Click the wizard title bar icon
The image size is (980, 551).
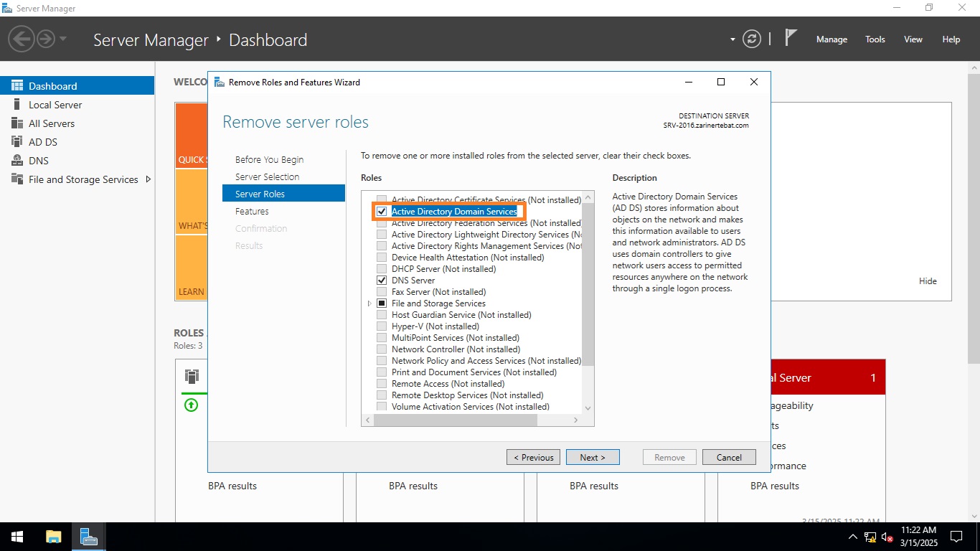219,82
